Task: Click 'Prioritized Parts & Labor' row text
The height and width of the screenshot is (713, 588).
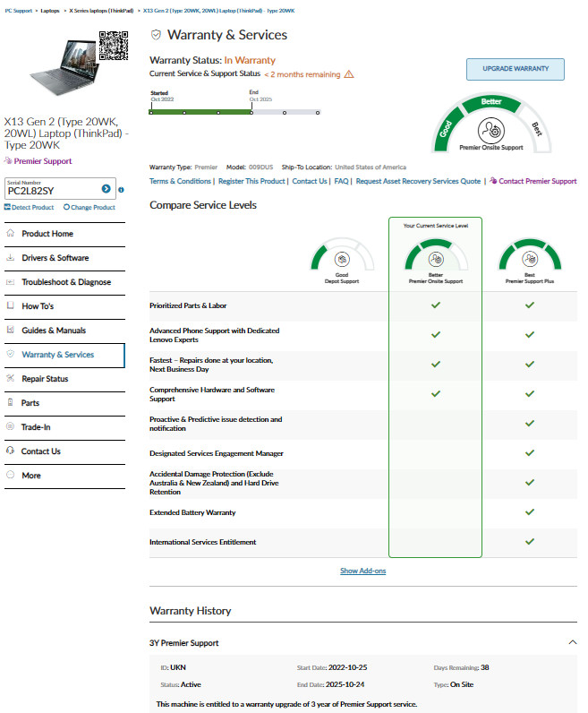Action: [x=188, y=305]
